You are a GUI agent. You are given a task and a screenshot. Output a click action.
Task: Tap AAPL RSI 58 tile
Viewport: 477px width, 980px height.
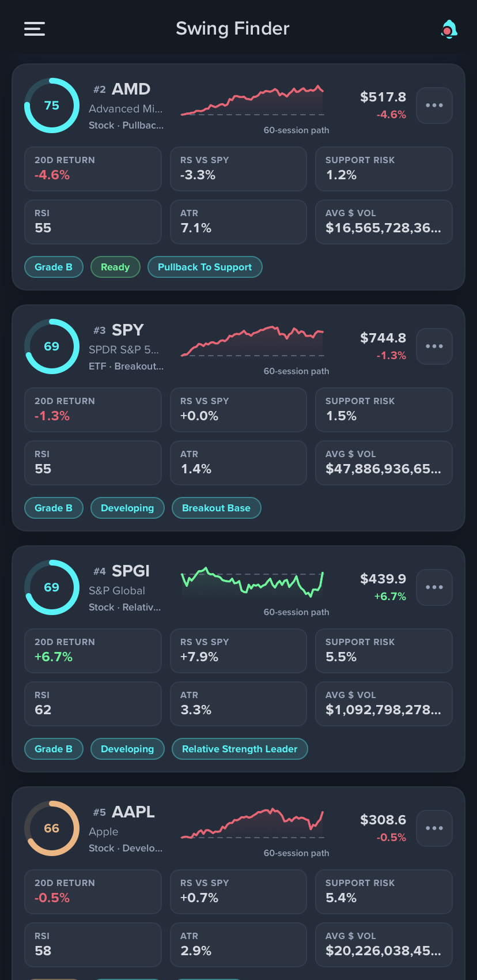[93, 945]
